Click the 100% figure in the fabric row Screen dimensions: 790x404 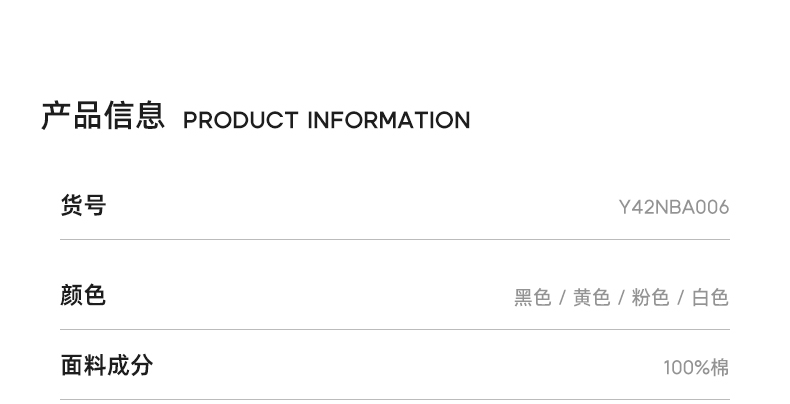pos(686,368)
